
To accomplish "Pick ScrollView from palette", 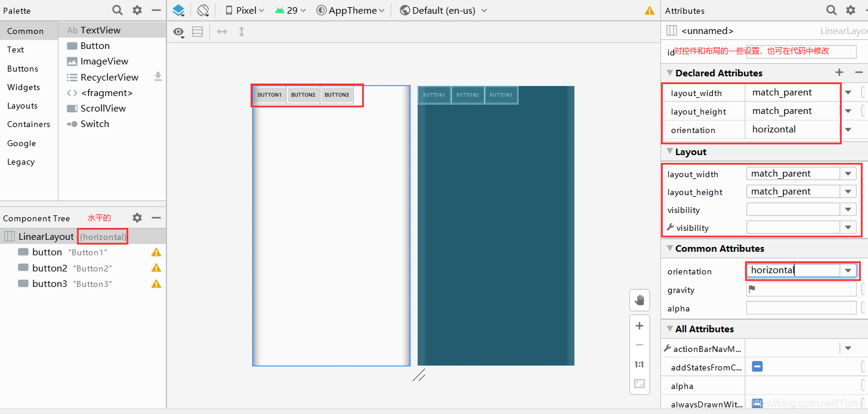I will pos(112,108).
